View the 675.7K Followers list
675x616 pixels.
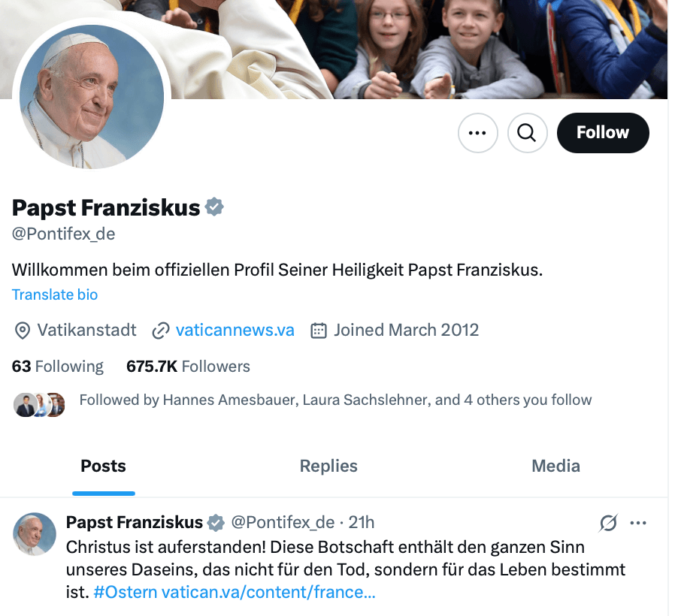188,367
